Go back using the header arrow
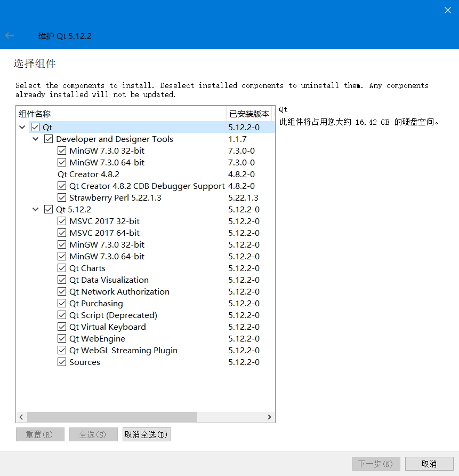This screenshot has height=476, width=459. [10, 36]
